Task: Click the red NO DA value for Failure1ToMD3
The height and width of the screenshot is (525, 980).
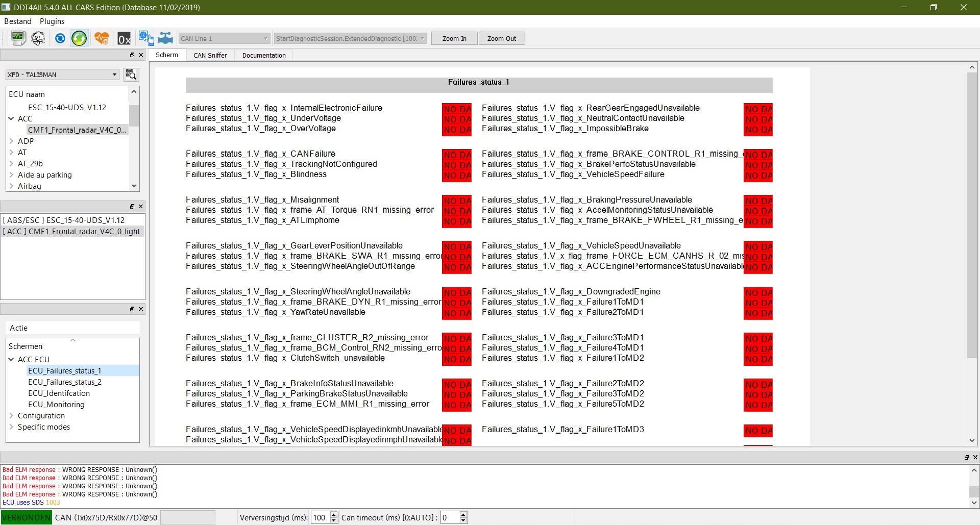Action: pos(758,430)
